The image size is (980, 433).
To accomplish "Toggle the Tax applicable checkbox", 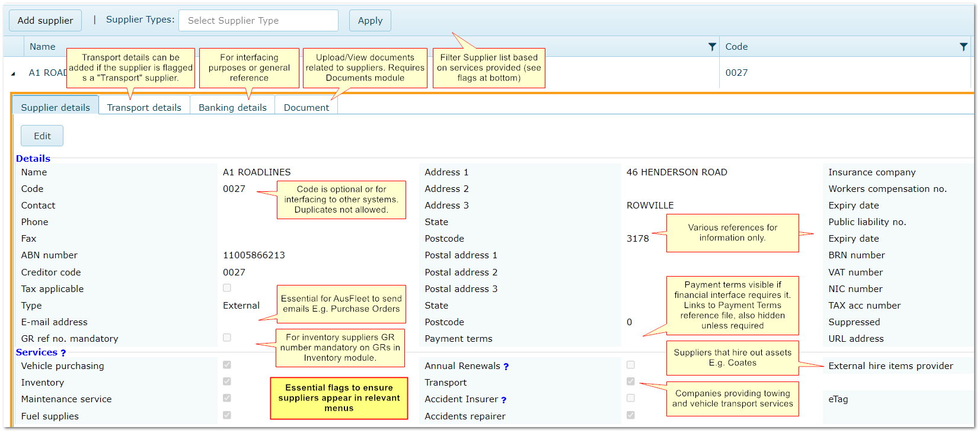I will (x=227, y=288).
